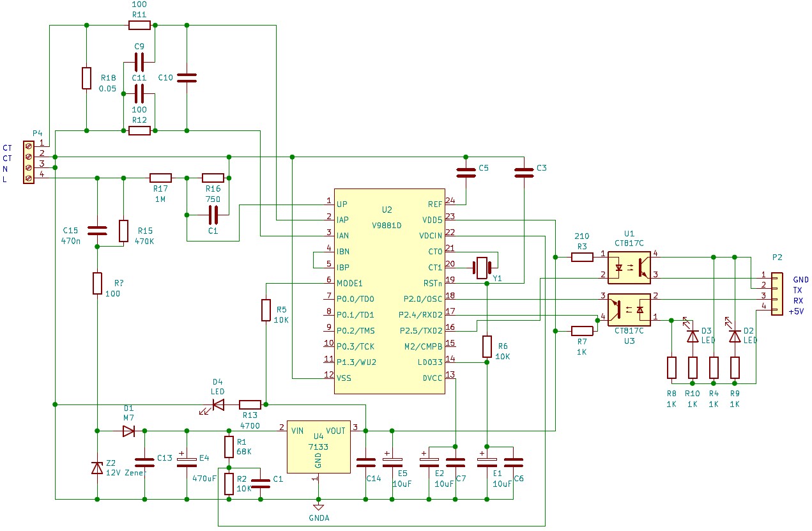812x531 pixels.
Task: Select the lower optocoupler U3 symbol
Action: [x=629, y=309]
